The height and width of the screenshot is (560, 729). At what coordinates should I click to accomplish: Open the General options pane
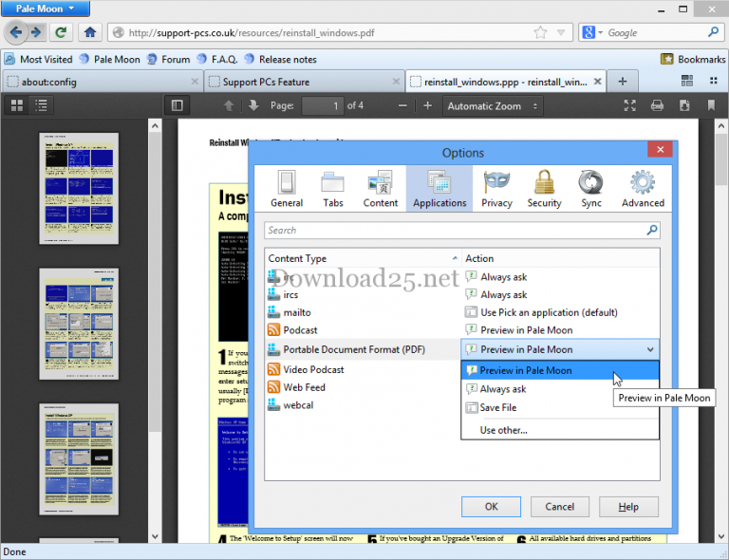click(287, 189)
